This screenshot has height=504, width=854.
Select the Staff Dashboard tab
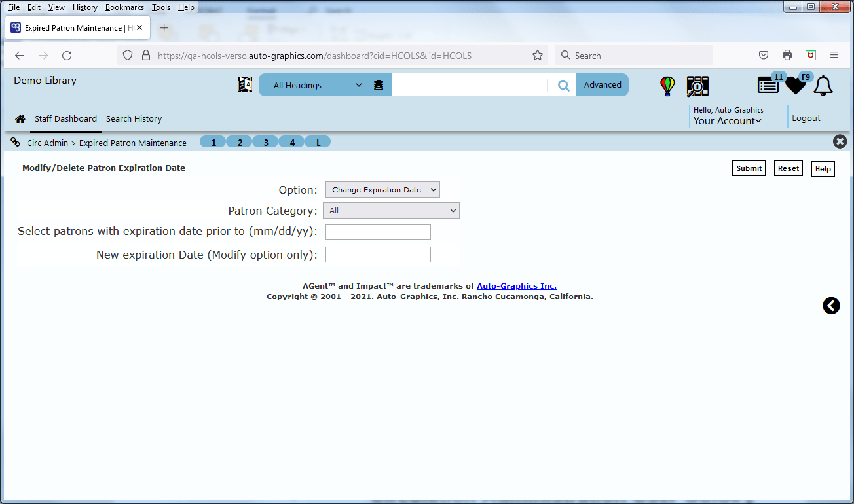point(65,119)
